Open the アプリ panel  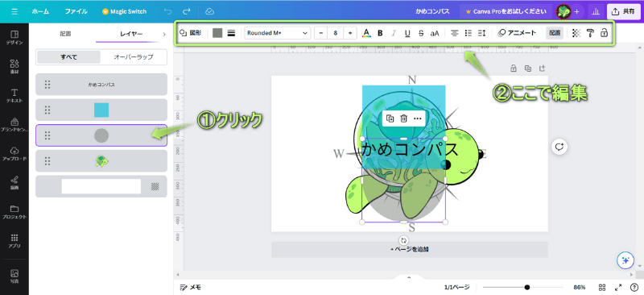click(14, 241)
